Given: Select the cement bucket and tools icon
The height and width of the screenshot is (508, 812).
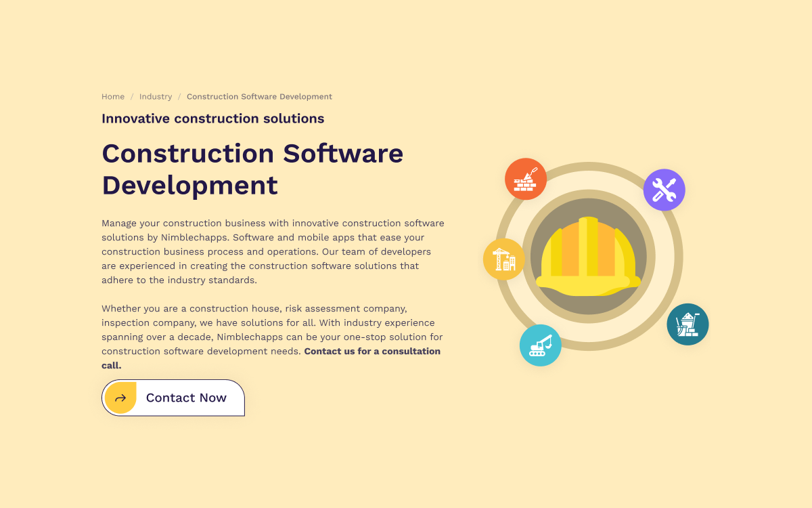Looking at the screenshot, I should tap(687, 324).
